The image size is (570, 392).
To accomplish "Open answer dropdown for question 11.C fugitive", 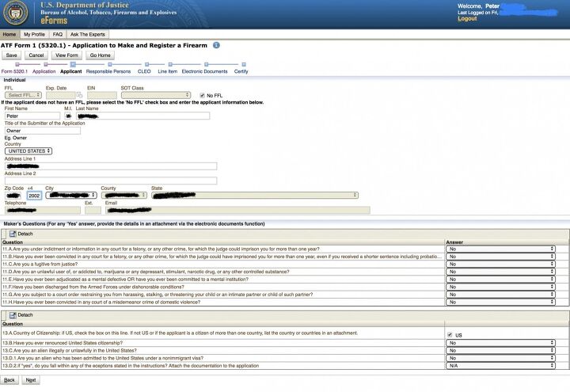I will [x=500, y=265].
